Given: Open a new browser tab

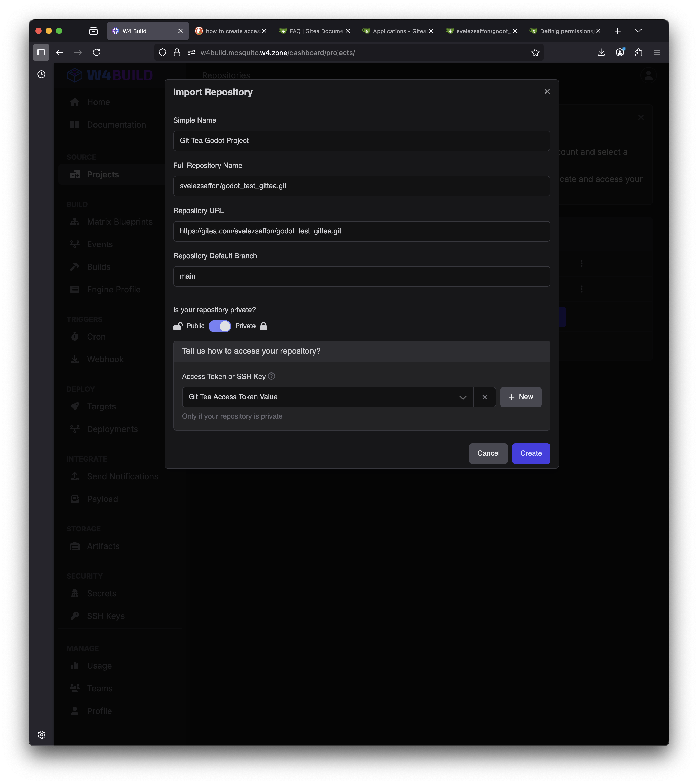Looking at the screenshot, I should pos(617,31).
